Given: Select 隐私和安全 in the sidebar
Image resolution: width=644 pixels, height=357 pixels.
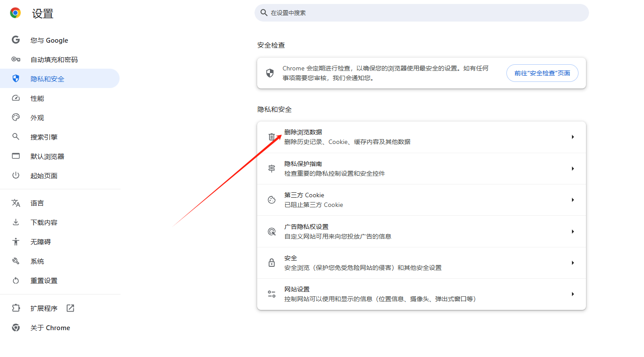Looking at the screenshot, I should click(x=60, y=79).
